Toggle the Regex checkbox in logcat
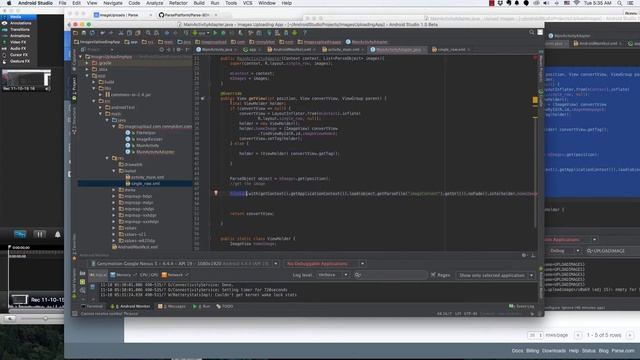Viewport: 640px width, 360px height. point(433,275)
